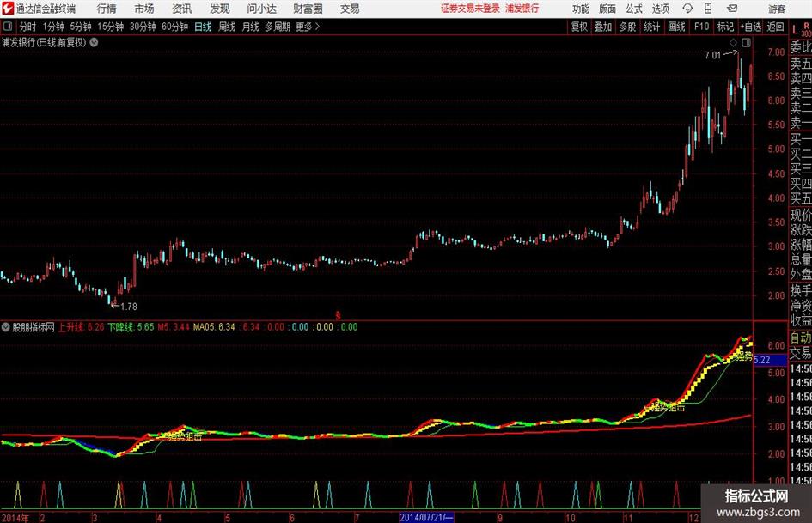This screenshot has width=812, height=523.
Task: Switch to 分时 chart period
Action: [28, 27]
